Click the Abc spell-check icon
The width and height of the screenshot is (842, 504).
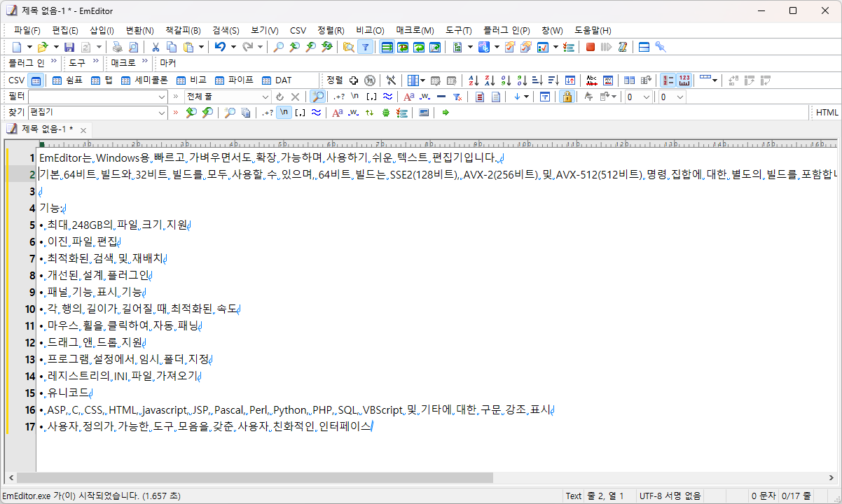592,80
